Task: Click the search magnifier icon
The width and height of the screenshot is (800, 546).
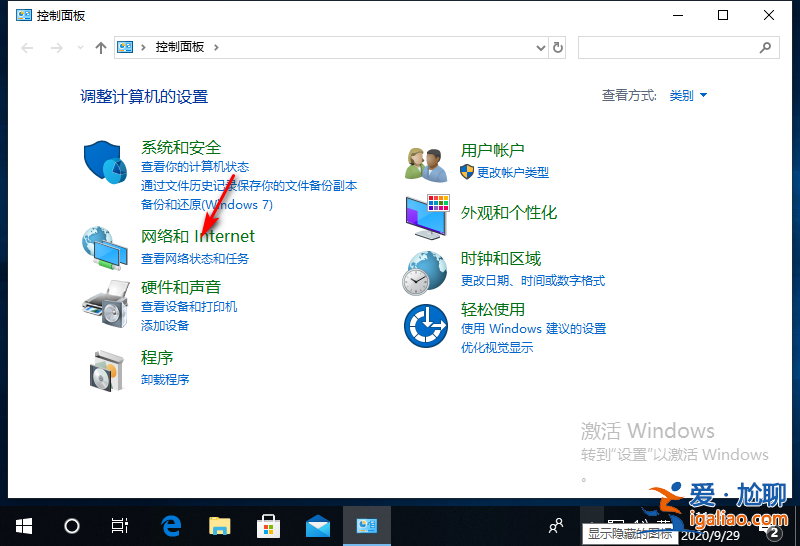Action: [x=765, y=47]
